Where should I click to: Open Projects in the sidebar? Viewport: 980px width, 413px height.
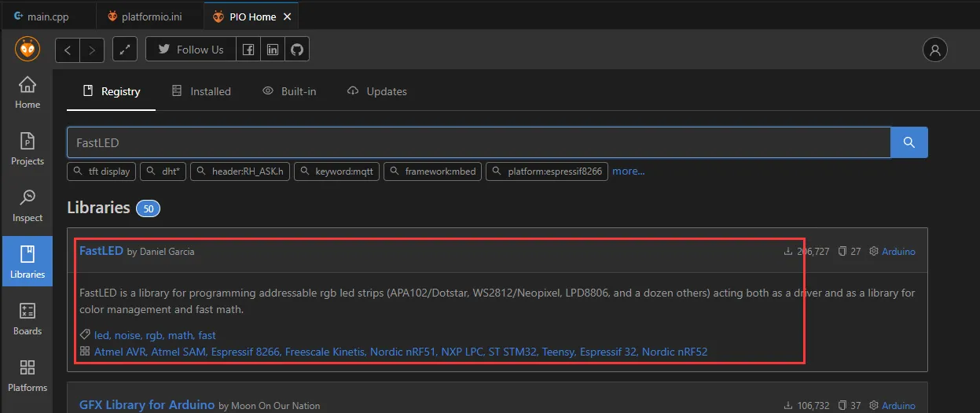point(28,149)
